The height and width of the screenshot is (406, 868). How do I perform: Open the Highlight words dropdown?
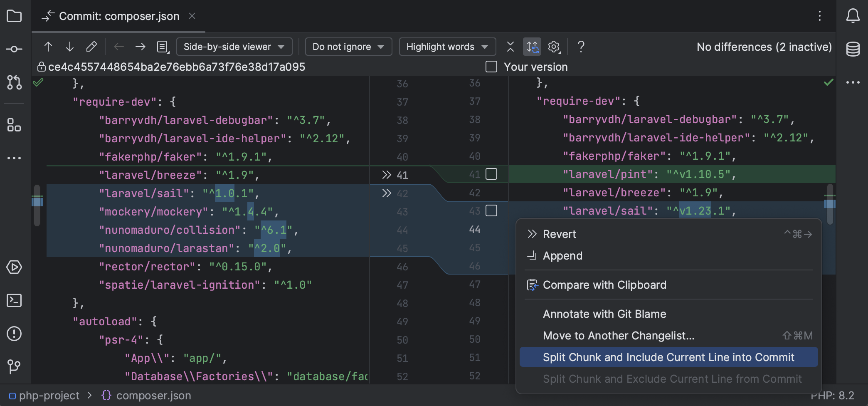[x=447, y=47]
